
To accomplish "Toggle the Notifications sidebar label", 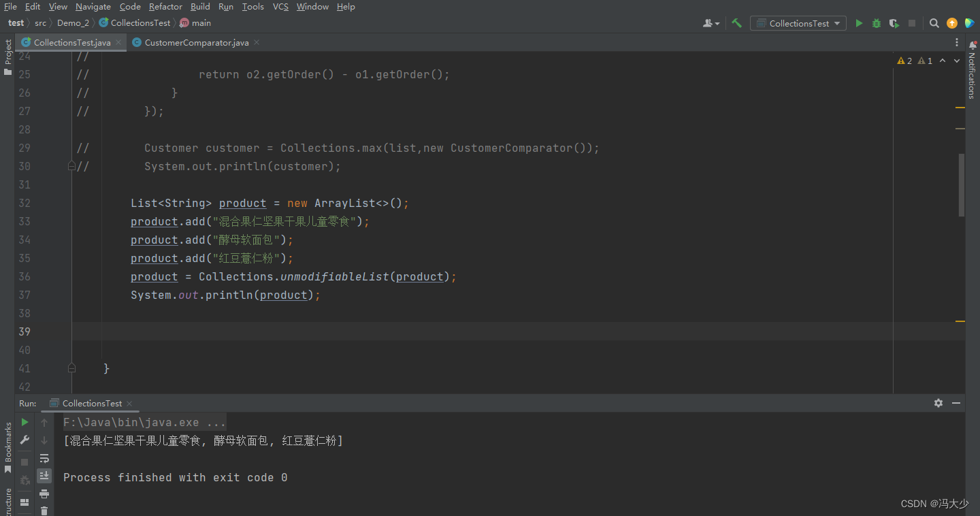I will (973, 76).
